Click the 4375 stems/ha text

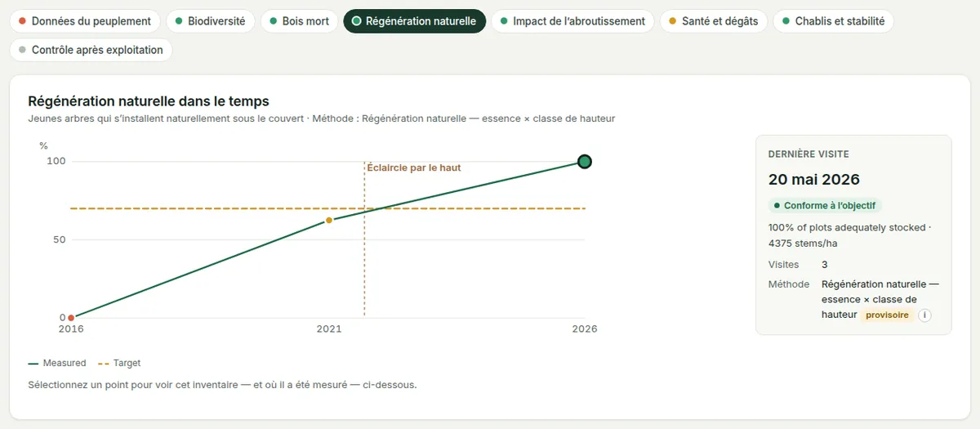[x=803, y=244]
